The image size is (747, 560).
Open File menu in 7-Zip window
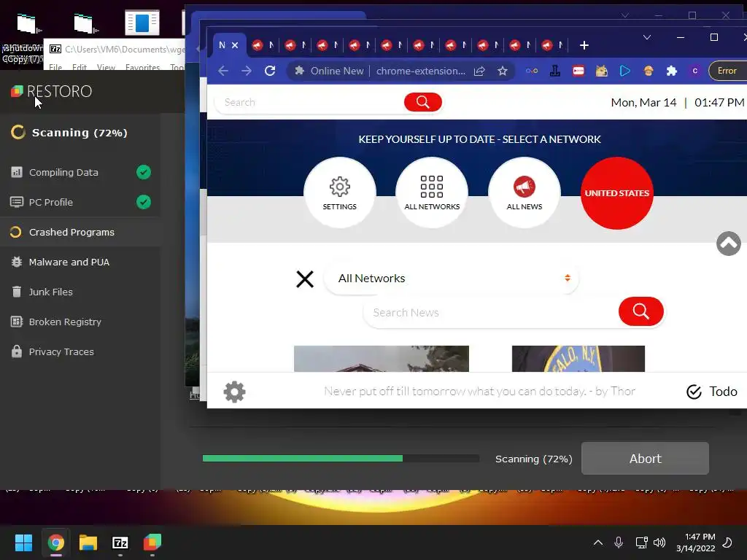(55, 67)
